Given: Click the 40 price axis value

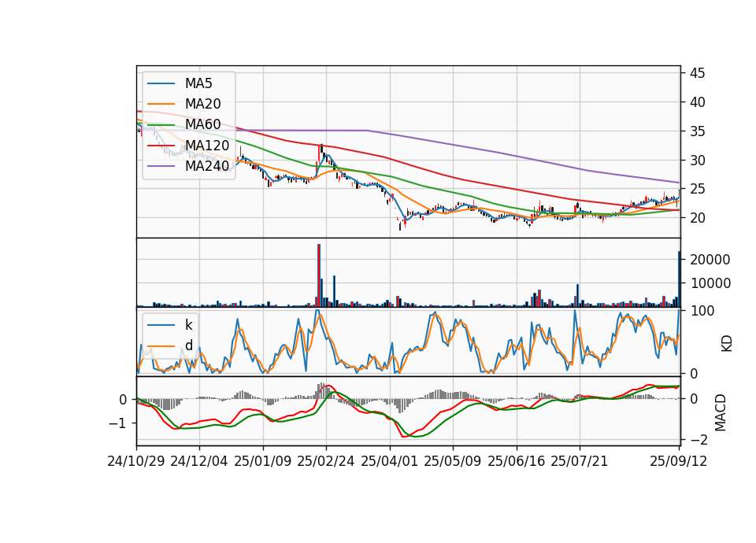Looking at the screenshot, I should tap(697, 102).
